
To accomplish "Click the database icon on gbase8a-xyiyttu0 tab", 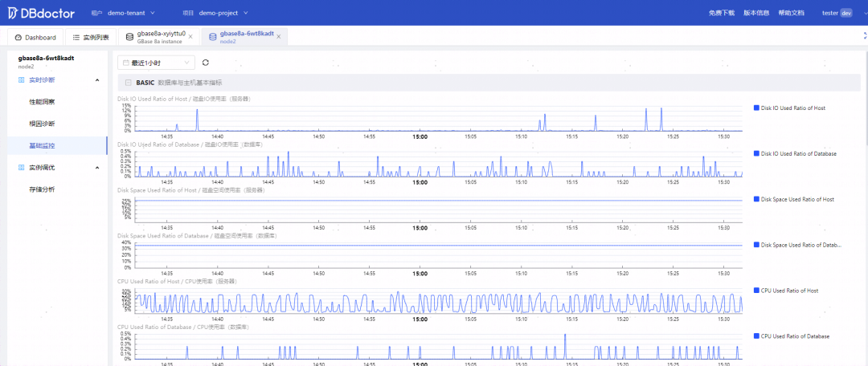I will (129, 37).
